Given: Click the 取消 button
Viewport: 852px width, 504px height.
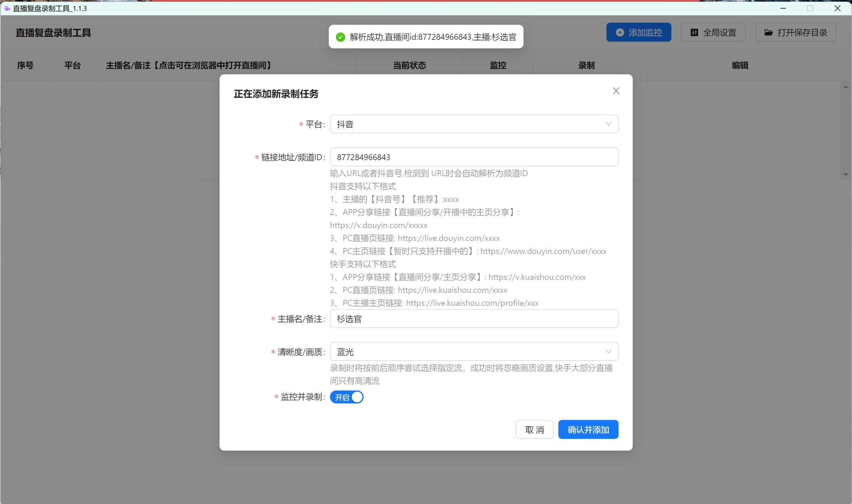Looking at the screenshot, I should tap(534, 429).
